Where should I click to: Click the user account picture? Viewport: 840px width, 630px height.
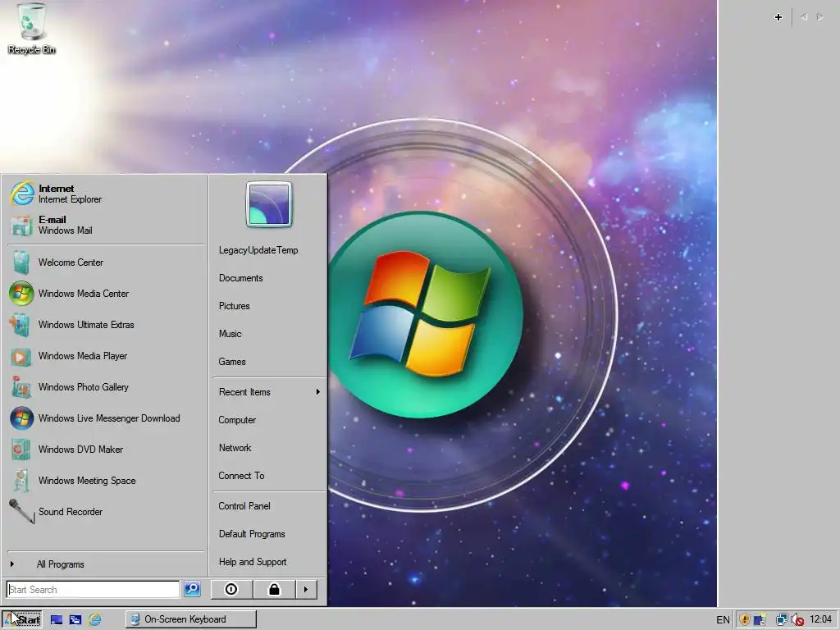(x=269, y=204)
